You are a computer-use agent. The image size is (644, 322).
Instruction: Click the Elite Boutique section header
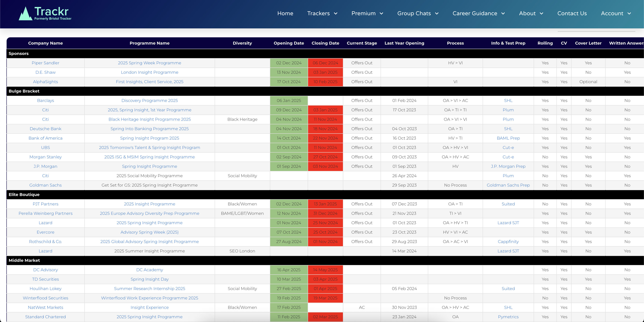coord(24,195)
